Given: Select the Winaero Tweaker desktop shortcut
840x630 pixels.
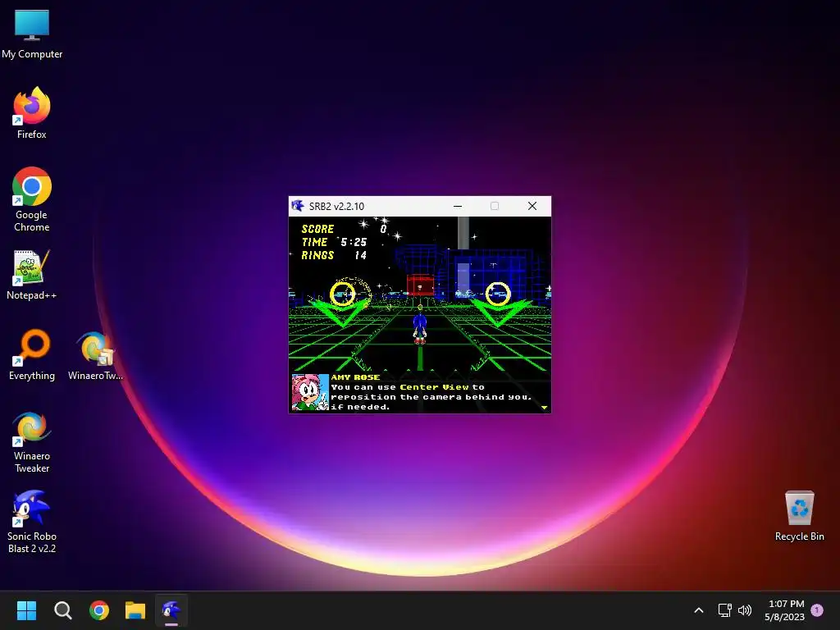Looking at the screenshot, I should 32,441.
